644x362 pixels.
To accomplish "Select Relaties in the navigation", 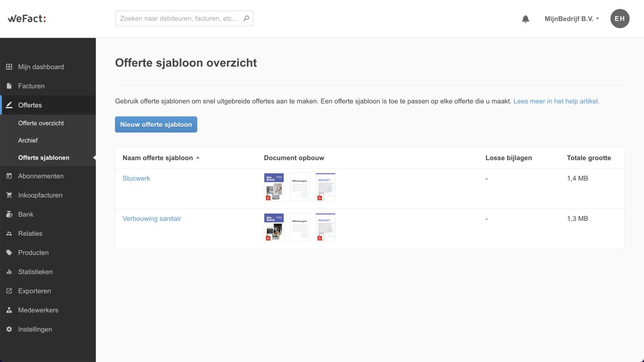I will (30, 233).
